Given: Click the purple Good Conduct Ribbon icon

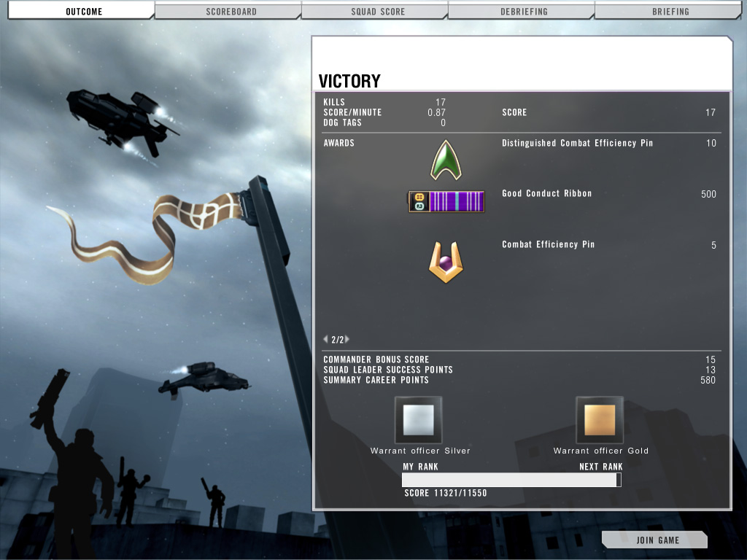Looking at the screenshot, I should point(446,201).
